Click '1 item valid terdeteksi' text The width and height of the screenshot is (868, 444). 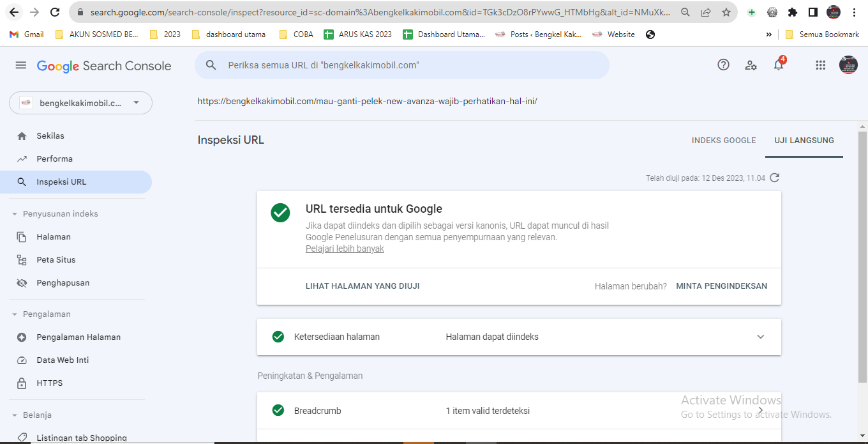[x=488, y=411]
